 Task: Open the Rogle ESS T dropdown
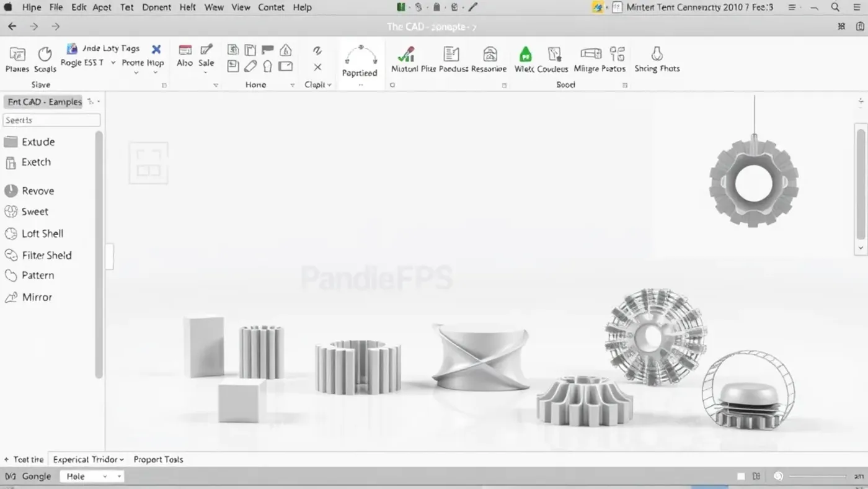(x=113, y=63)
